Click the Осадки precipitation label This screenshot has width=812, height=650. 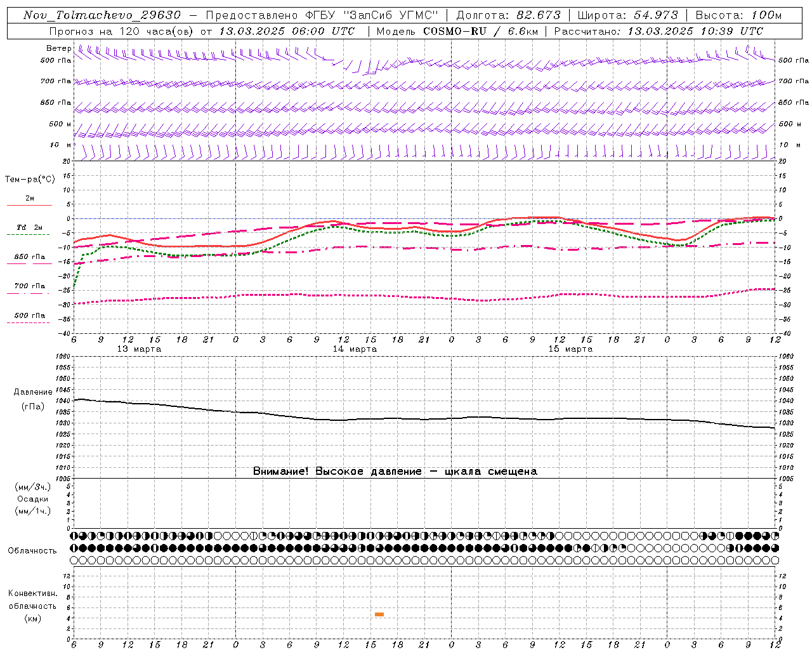tap(33, 499)
